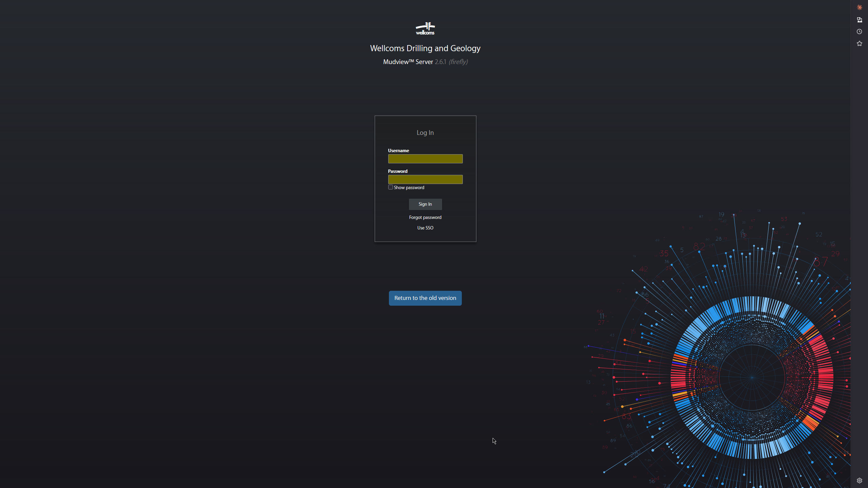The width and height of the screenshot is (868, 488).
Task: Choose the Use SSO link
Action: [425, 228]
